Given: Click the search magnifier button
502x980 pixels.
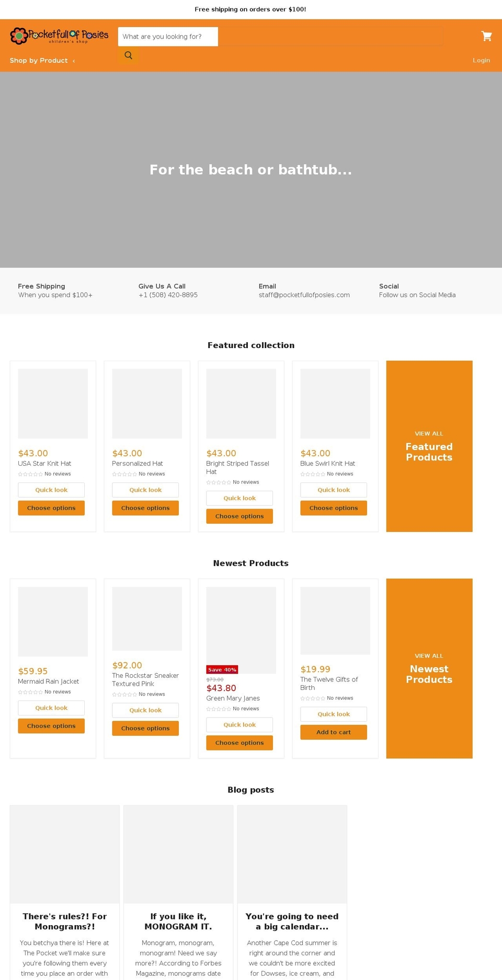Looking at the screenshot, I should pos(128,55).
